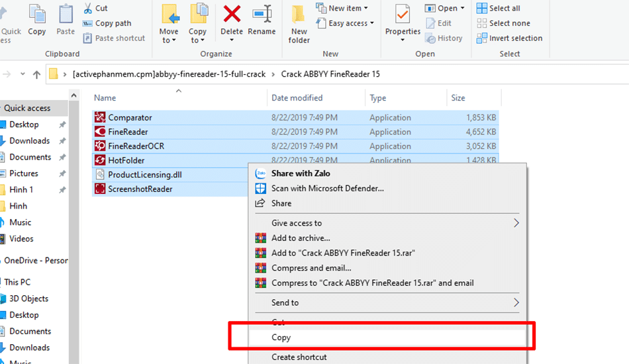Select the FineReader application file
This screenshot has height=364, width=629.
click(128, 132)
